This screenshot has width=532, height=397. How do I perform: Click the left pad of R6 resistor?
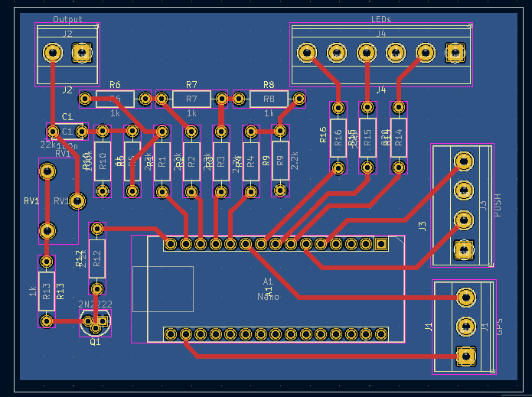pyautogui.click(x=85, y=99)
